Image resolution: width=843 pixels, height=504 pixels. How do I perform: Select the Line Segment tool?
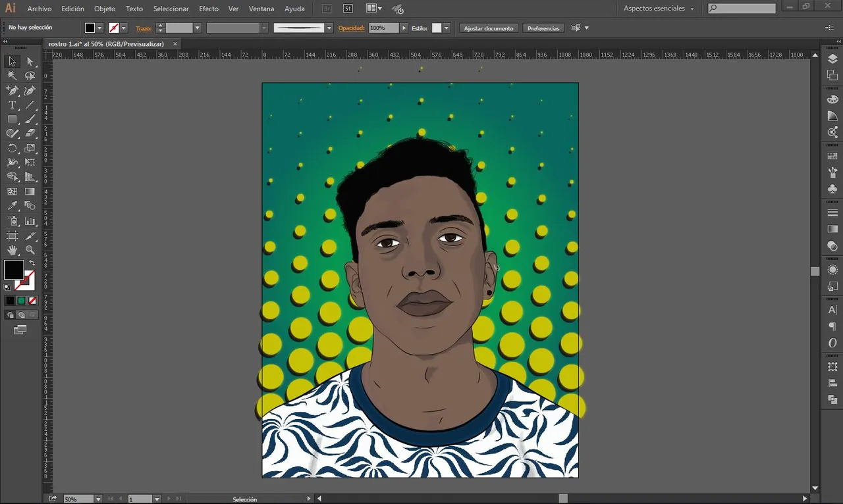30,105
